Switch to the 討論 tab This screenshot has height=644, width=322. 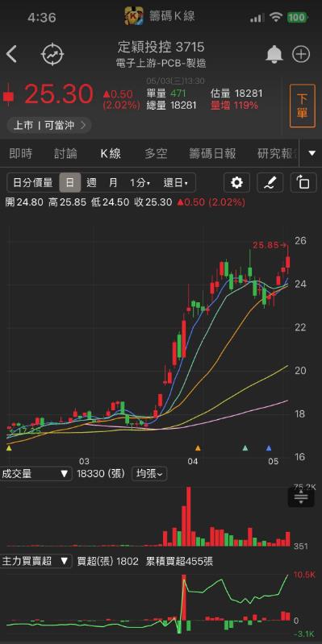(x=65, y=154)
